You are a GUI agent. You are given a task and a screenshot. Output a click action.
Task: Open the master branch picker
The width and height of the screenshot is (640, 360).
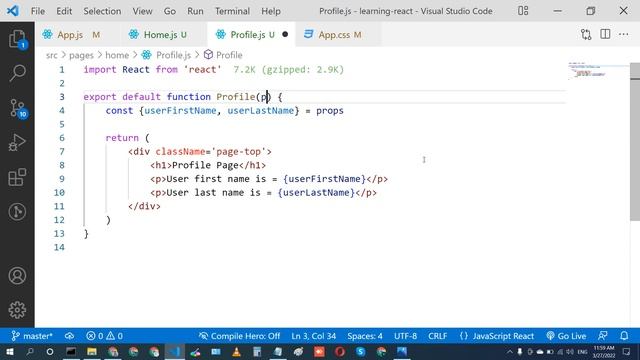coord(32,336)
